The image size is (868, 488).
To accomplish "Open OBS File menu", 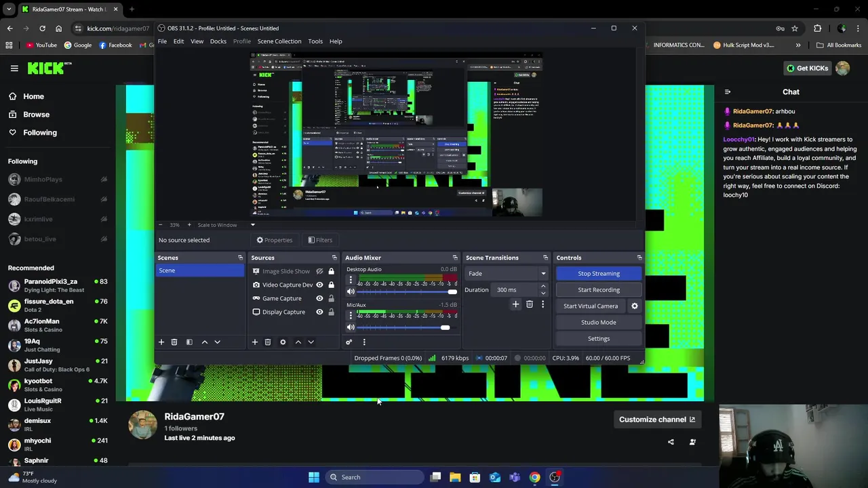I will click(x=162, y=41).
